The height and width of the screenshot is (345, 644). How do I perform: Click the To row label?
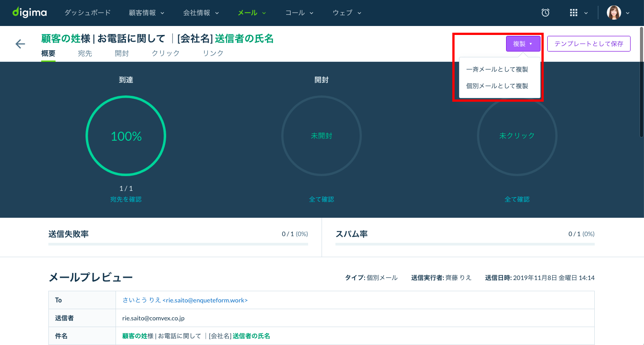tap(59, 300)
